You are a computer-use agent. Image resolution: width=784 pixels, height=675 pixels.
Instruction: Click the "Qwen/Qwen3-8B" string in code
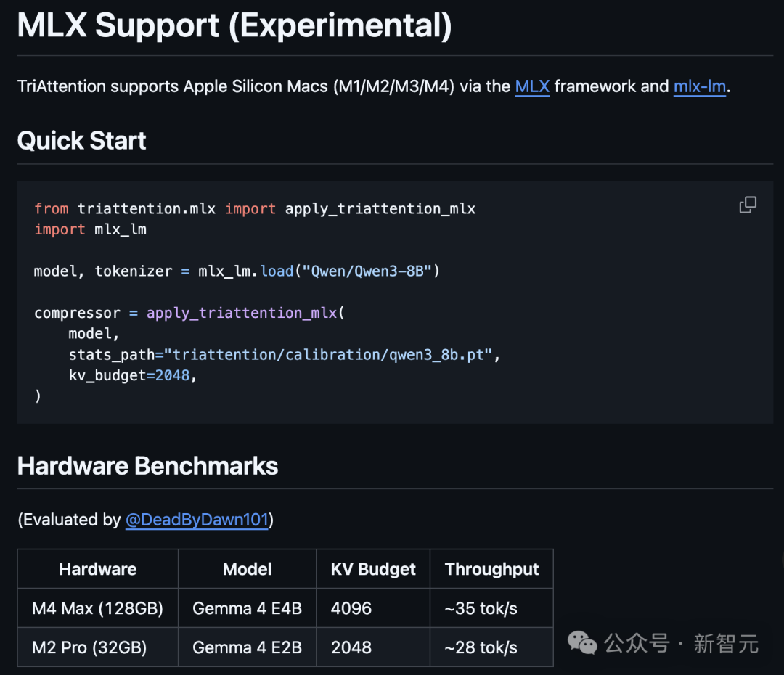pos(367,271)
